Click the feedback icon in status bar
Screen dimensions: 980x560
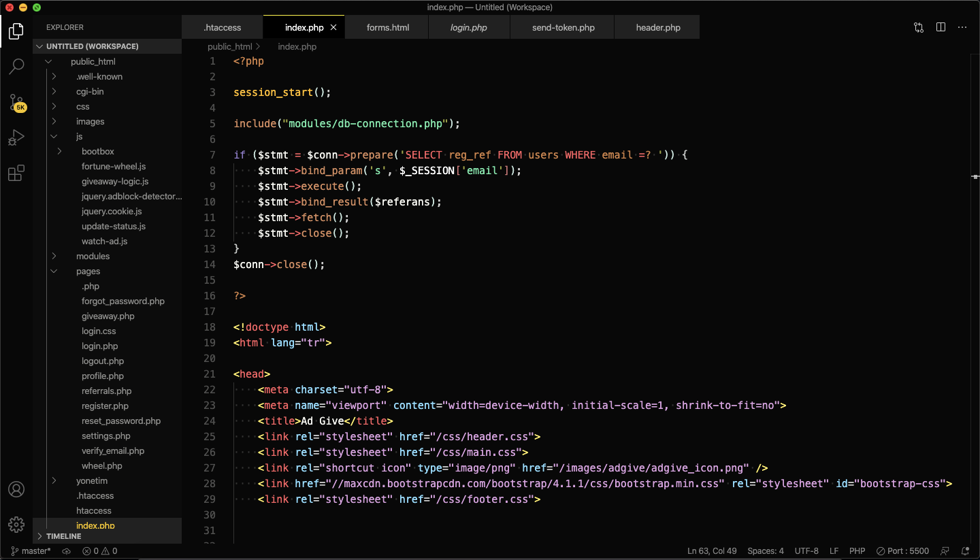945,551
